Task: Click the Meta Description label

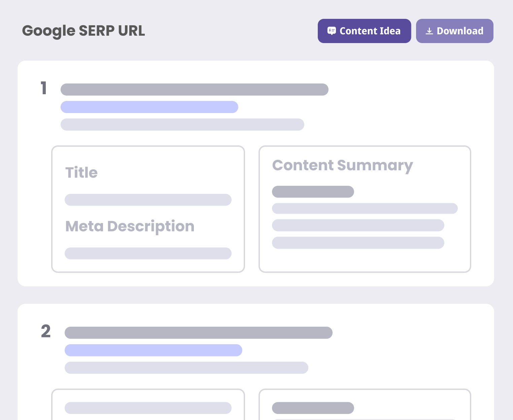Action: [x=130, y=226]
